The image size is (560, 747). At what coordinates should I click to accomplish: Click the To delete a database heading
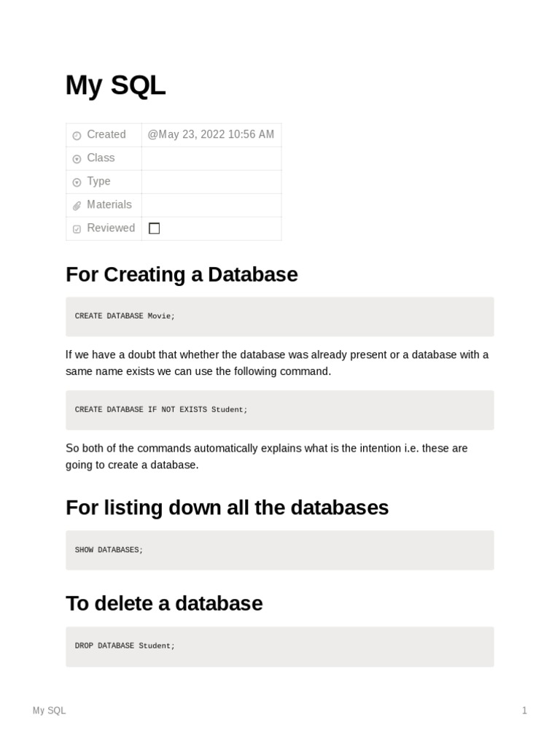tap(164, 603)
